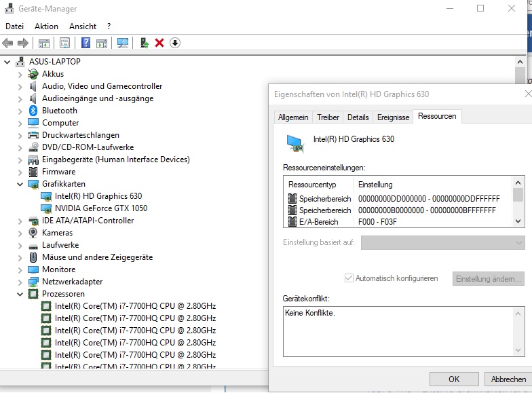Click the Abbrechen button
This screenshot has width=532, height=393.
click(509, 379)
